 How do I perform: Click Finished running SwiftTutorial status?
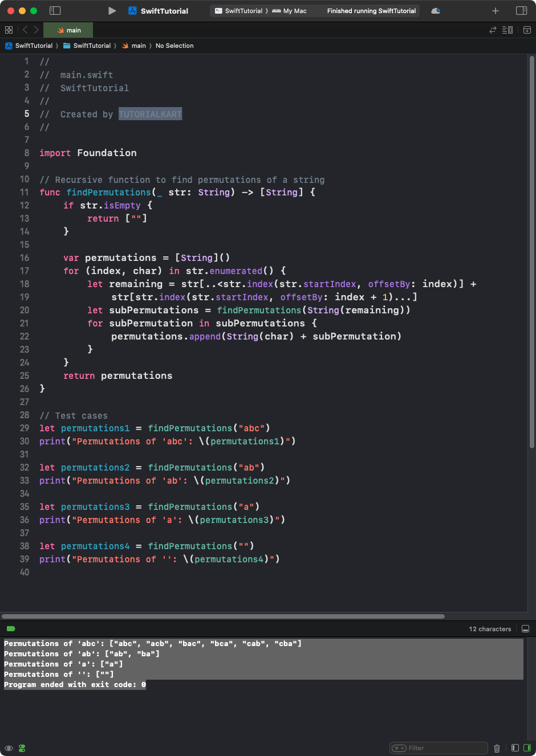click(371, 10)
